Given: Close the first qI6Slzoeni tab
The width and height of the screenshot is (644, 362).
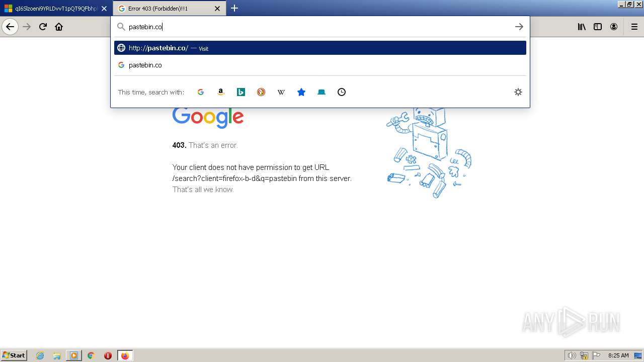Looking at the screenshot, I should click(104, 9).
